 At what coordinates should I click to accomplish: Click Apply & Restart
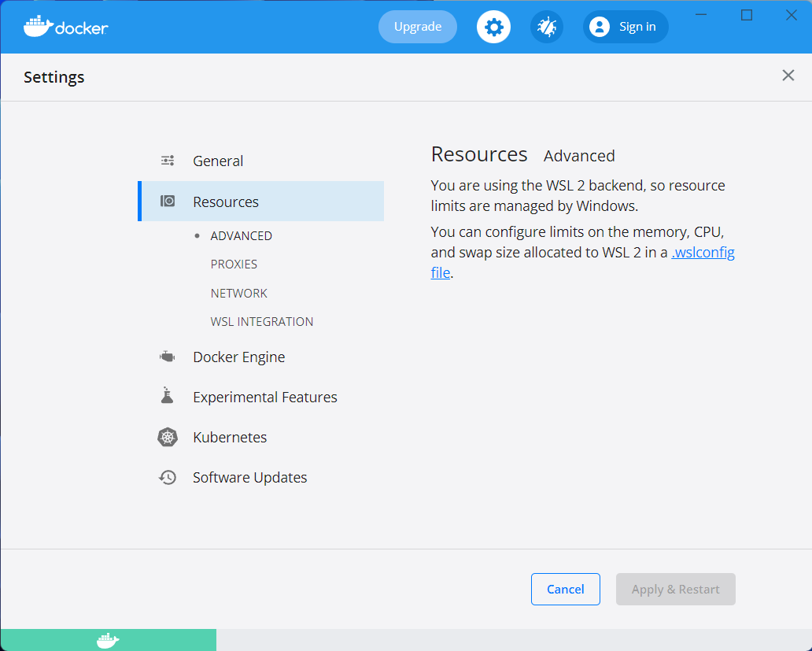pyautogui.click(x=675, y=589)
